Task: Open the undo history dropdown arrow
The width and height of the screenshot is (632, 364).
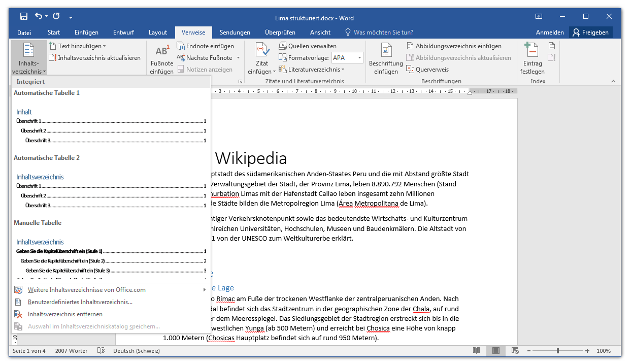Action: (x=46, y=17)
